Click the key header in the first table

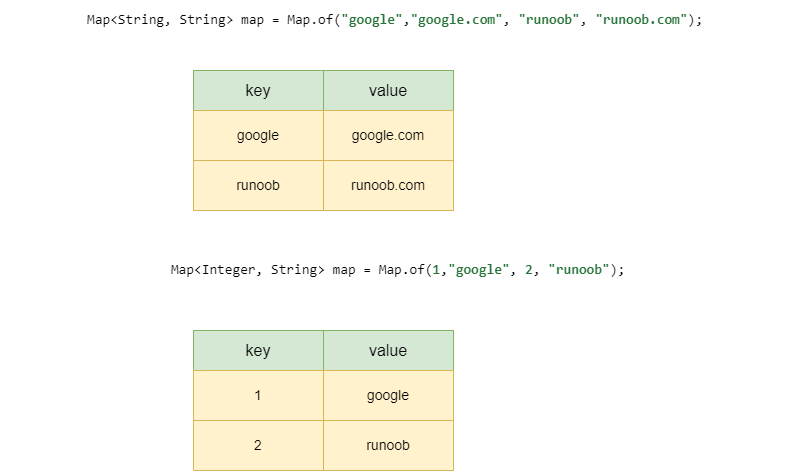click(258, 90)
